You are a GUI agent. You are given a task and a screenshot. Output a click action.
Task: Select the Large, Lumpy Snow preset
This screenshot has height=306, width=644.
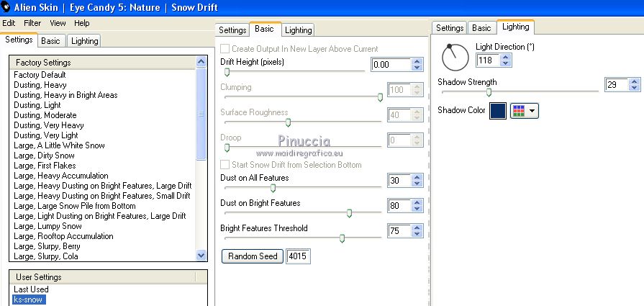[47, 226]
